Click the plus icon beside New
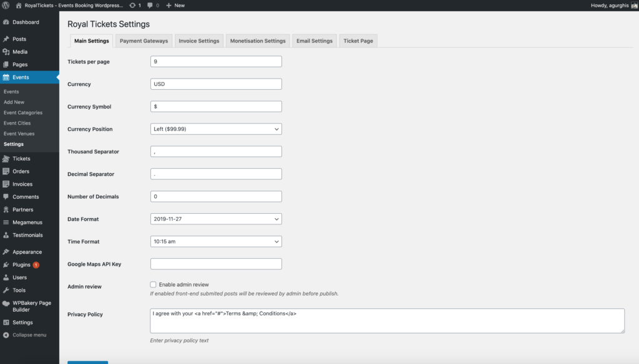639x364 pixels. pos(168,5)
